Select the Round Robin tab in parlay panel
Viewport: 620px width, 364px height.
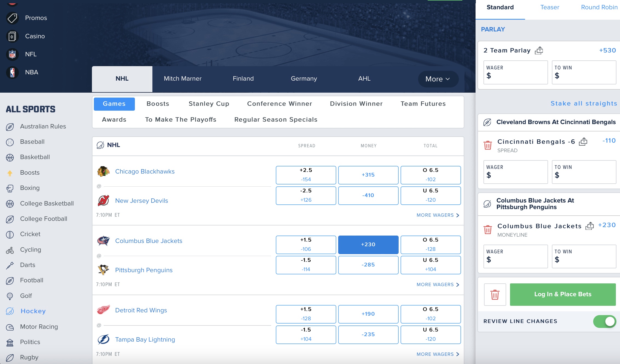pyautogui.click(x=599, y=7)
